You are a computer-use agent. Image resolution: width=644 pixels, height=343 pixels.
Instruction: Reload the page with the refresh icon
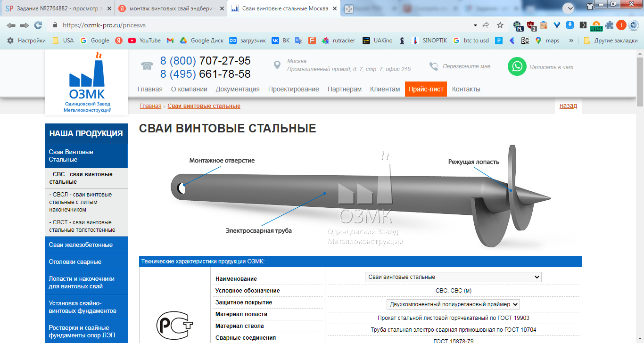[x=38, y=25]
